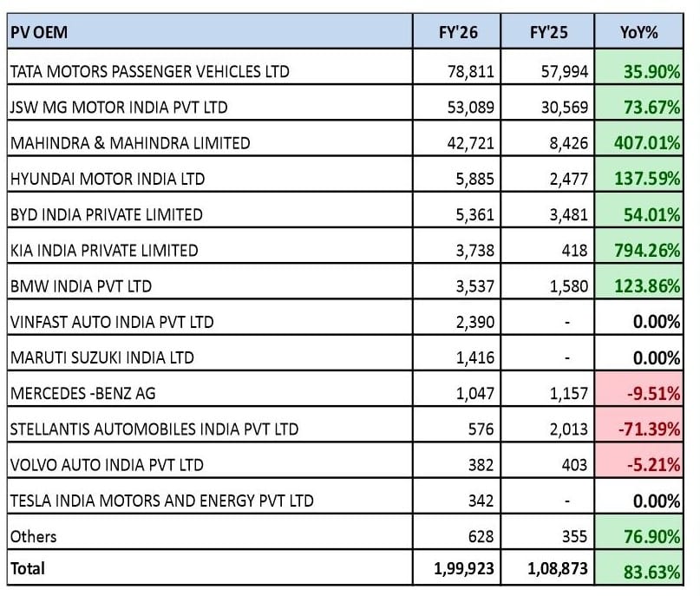Click the VinFast Auto India row name
This screenshot has height=596, width=700.
pyautogui.click(x=112, y=322)
